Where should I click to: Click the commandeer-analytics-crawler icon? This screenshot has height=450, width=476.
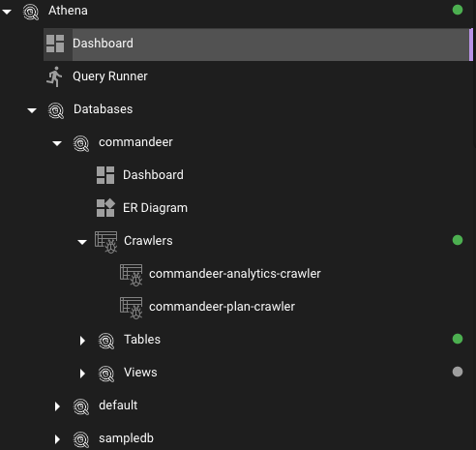point(131,275)
